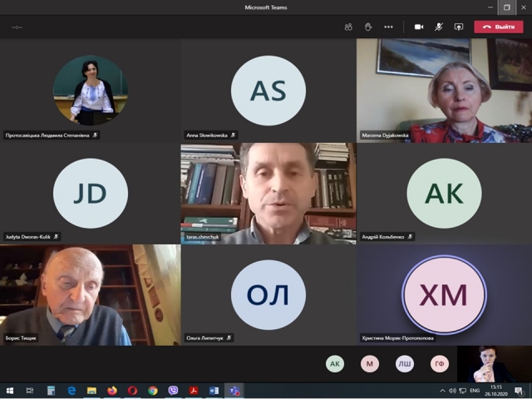Open network settings tray icon

(462, 391)
